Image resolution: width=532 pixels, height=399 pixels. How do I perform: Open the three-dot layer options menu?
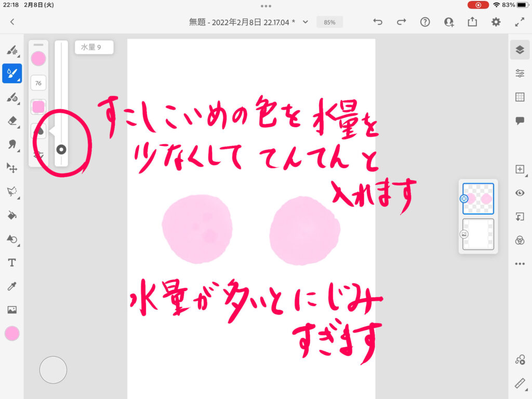[x=520, y=264]
